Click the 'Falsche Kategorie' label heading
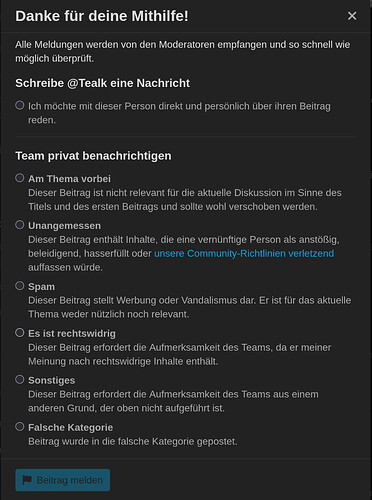Image resolution: width=372 pixels, height=500 pixels. (71, 427)
